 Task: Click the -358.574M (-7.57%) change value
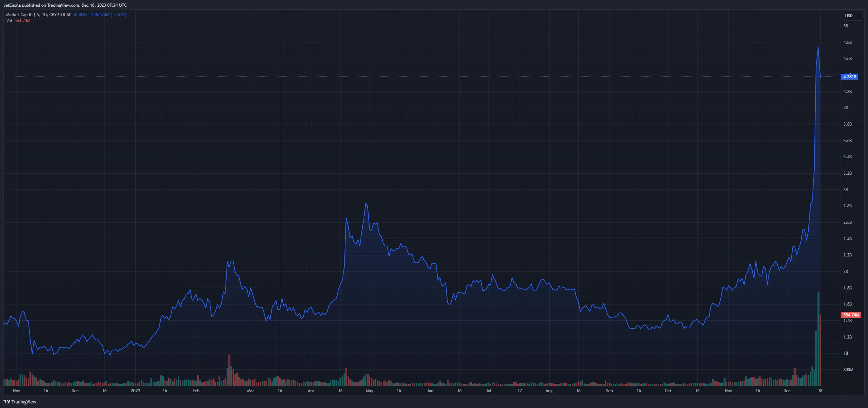point(108,15)
